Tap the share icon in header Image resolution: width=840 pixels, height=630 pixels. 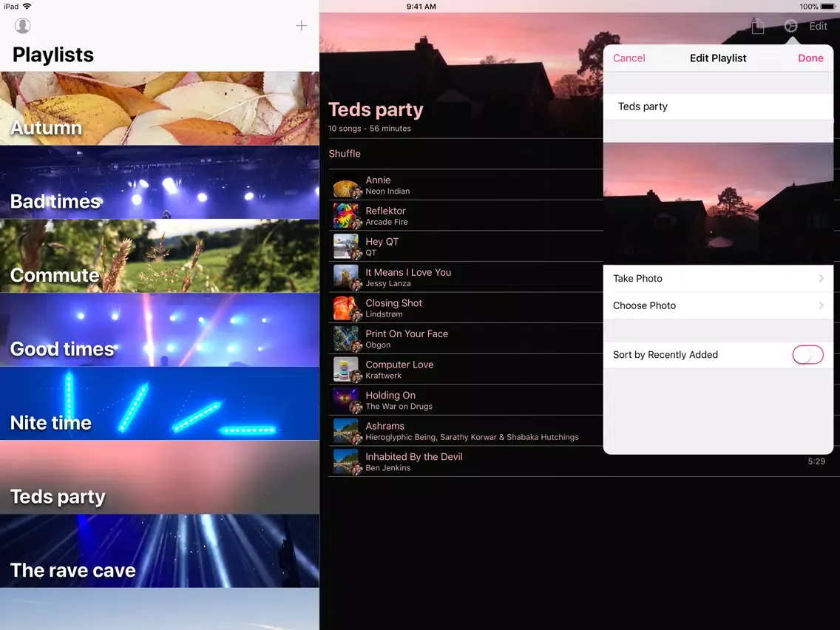pyautogui.click(x=757, y=26)
